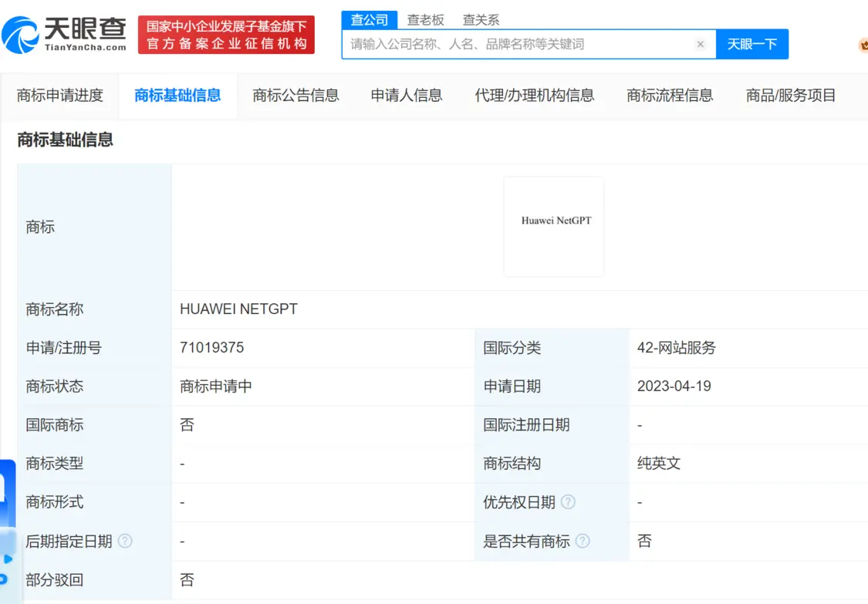The image size is (868, 604).
Task: Open the 商品/服务项目 tab
Action: (x=791, y=96)
